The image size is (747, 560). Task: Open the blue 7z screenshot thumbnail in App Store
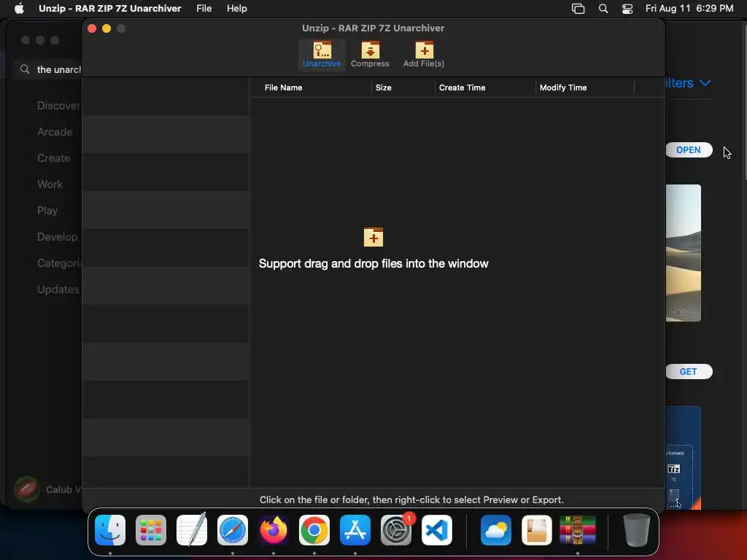coord(683,458)
